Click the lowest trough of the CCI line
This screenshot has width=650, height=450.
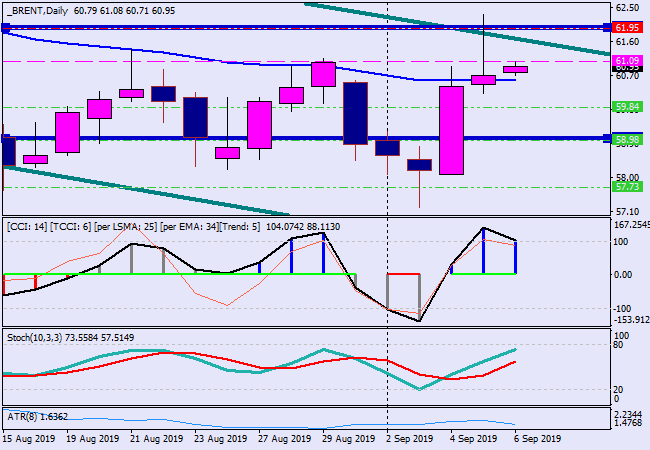(x=418, y=321)
